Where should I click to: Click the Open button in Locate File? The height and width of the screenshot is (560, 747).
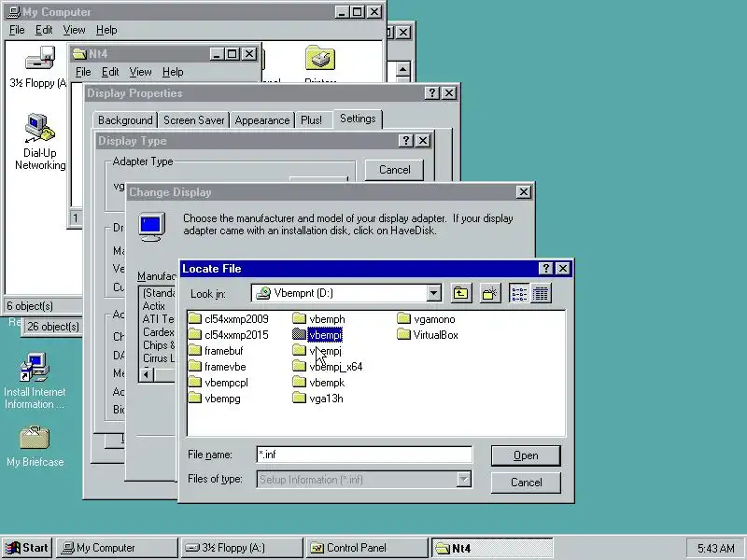pos(526,455)
